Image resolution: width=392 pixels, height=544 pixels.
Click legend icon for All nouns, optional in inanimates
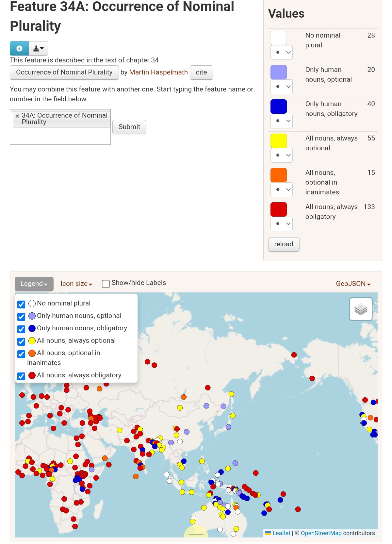[x=32, y=353]
